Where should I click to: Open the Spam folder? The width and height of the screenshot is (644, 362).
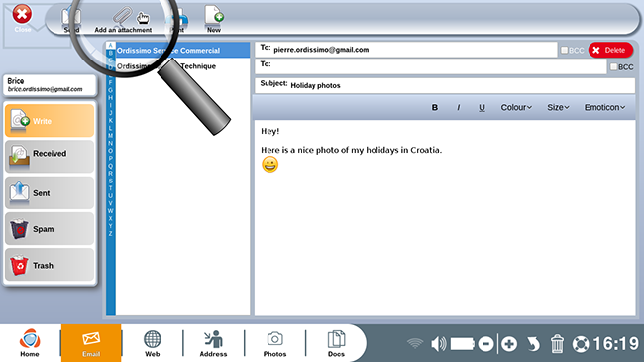click(x=50, y=229)
